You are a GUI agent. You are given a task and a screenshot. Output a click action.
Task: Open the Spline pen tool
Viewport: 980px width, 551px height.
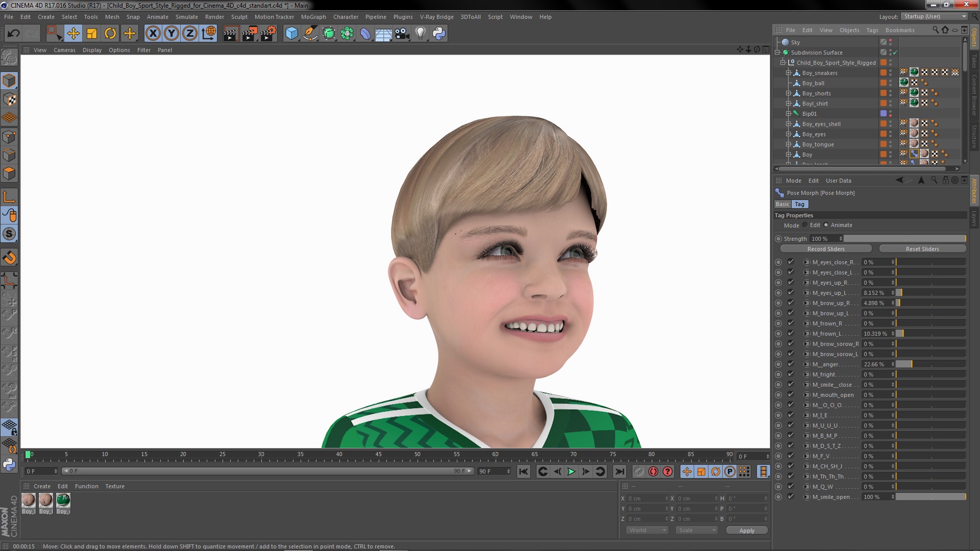(310, 34)
